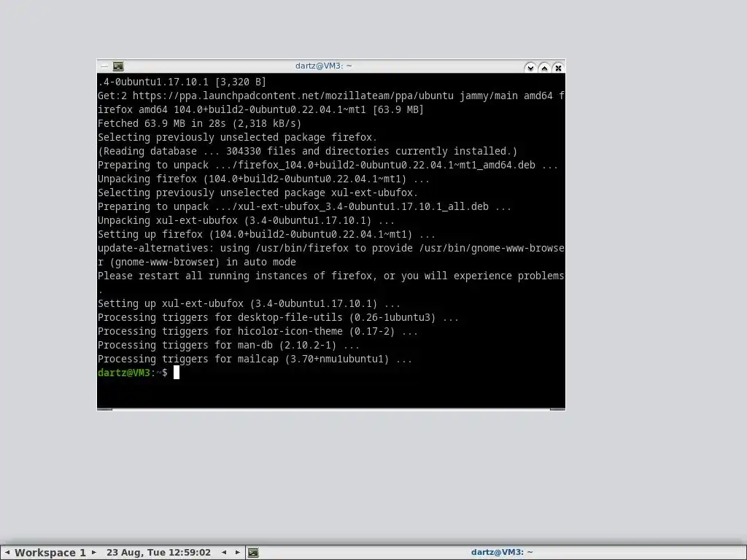Maximize the terminal with the up-chevron button

click(x=544, y=68)
